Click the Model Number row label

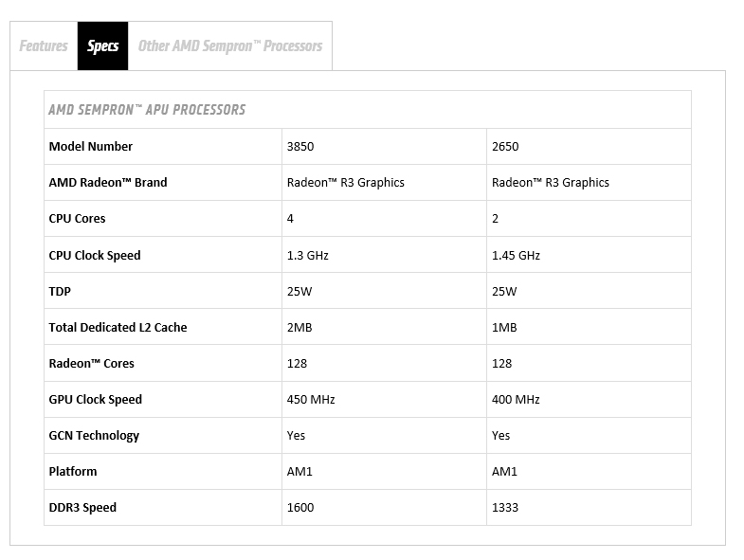[x=91, y=147]
